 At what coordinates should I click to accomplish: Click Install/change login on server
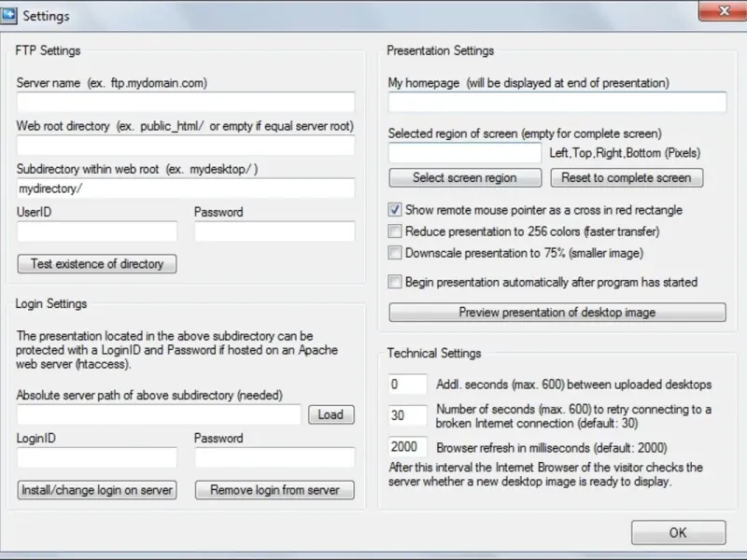point(97,490)
